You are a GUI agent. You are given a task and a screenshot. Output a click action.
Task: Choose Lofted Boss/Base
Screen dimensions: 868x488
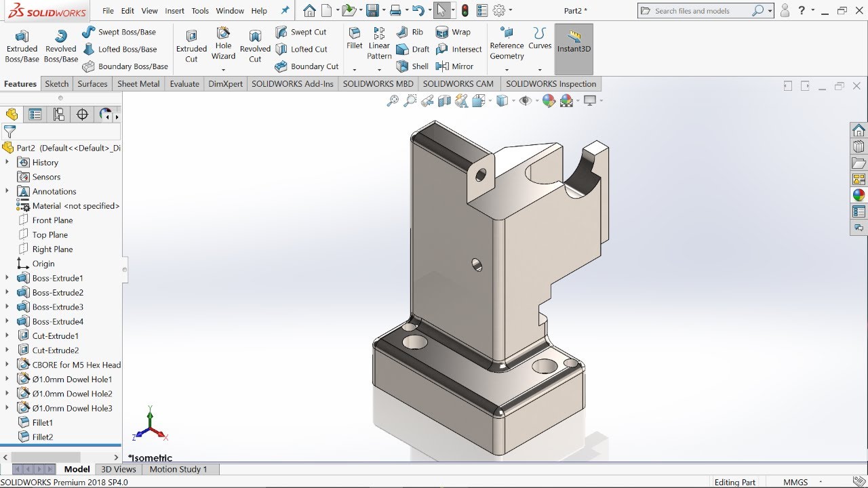pos(119,49)
